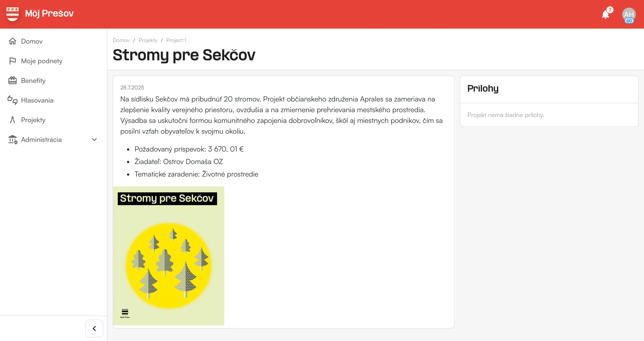Select the Moje podnety flag icon
The image size is (644, 341).
pyautogui.click(x=13, y=61)
